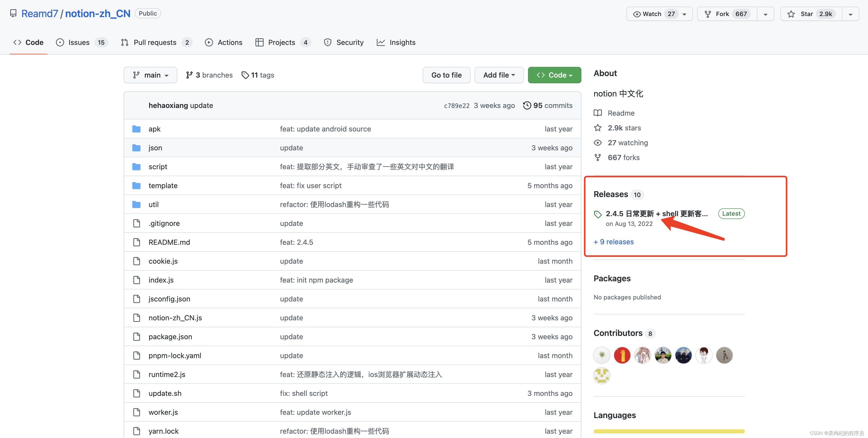Open the Projects tab
Screen dimensions: 868x438
click(283, 42)
